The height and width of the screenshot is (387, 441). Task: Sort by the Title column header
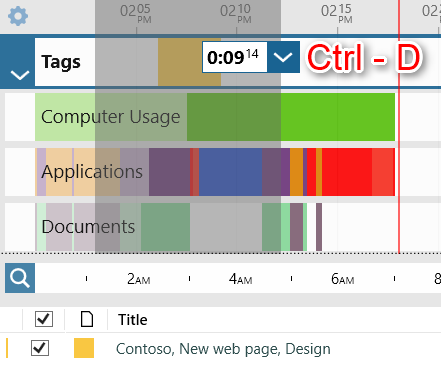pos(133,320)
